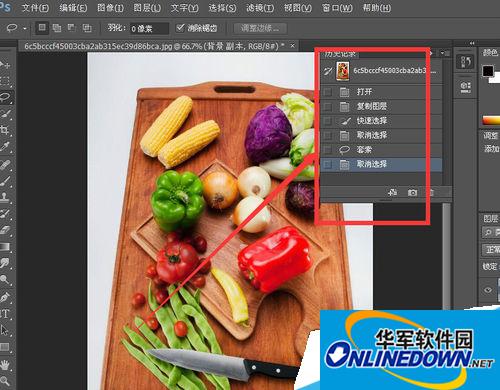The width and height of the screenshot is (500, 390).
Task: Create new snapshot with camera icon
Action: click(412, 193)
